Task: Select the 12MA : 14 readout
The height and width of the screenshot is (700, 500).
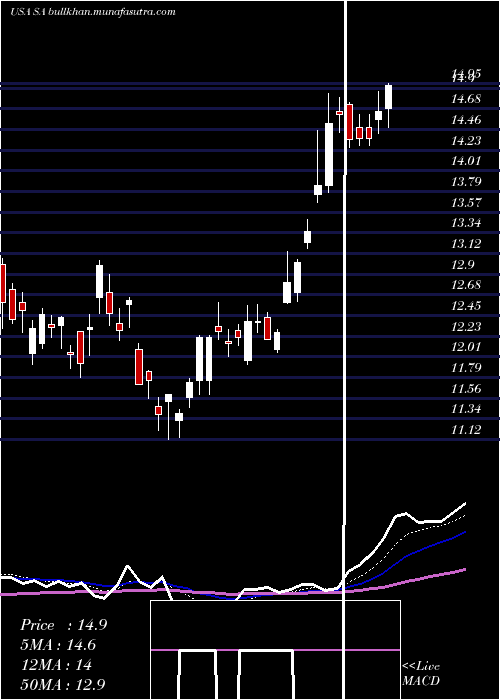Action: (56, 665)
